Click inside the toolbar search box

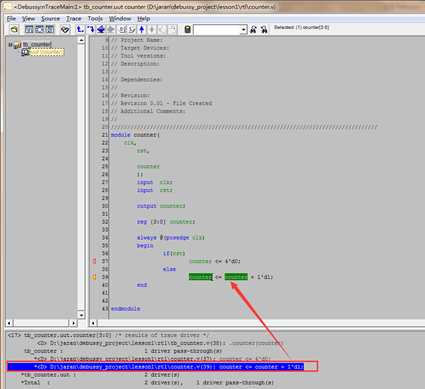pyautogui.click(x=217, y=30)
